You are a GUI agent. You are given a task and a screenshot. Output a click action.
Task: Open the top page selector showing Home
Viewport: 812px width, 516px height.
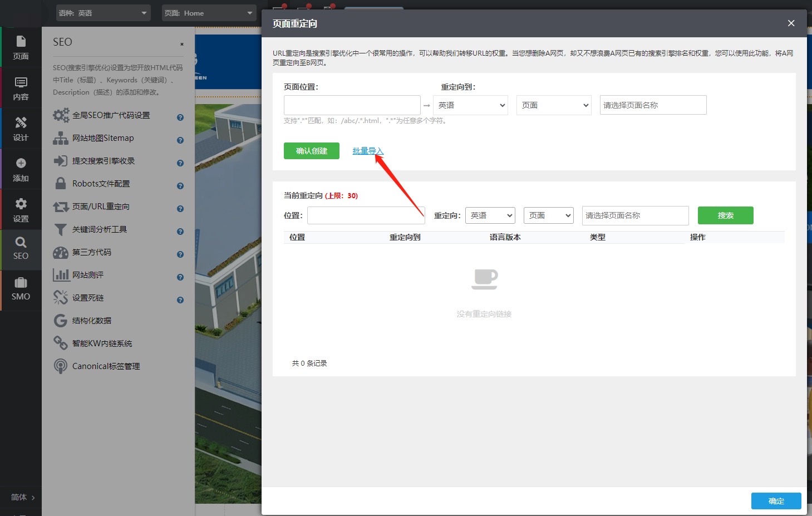coord(209,13)
